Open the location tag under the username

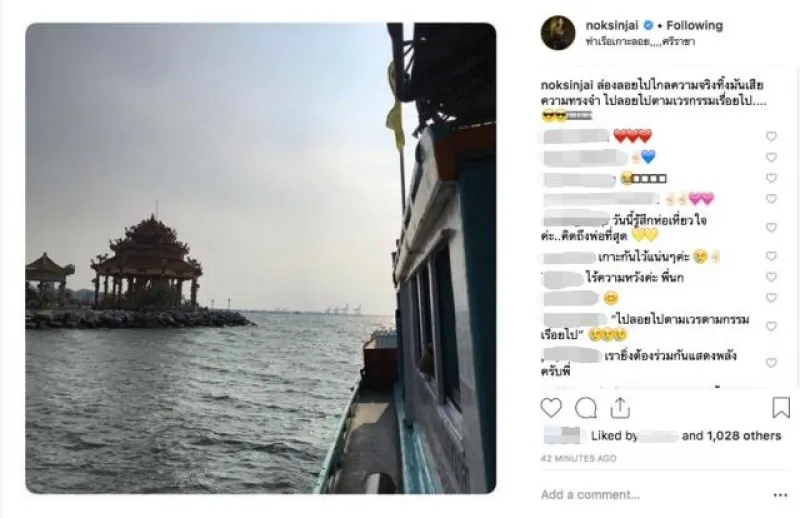point(640,42)
